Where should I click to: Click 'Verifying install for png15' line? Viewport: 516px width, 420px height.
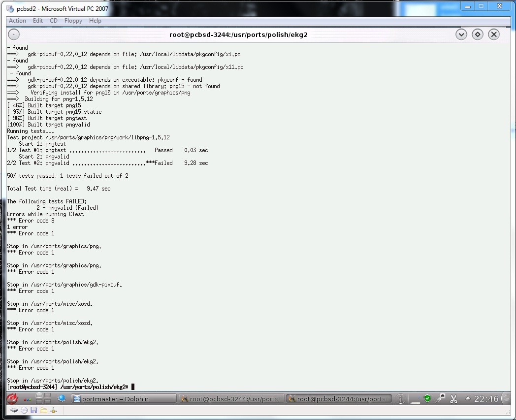coord(99,93)
